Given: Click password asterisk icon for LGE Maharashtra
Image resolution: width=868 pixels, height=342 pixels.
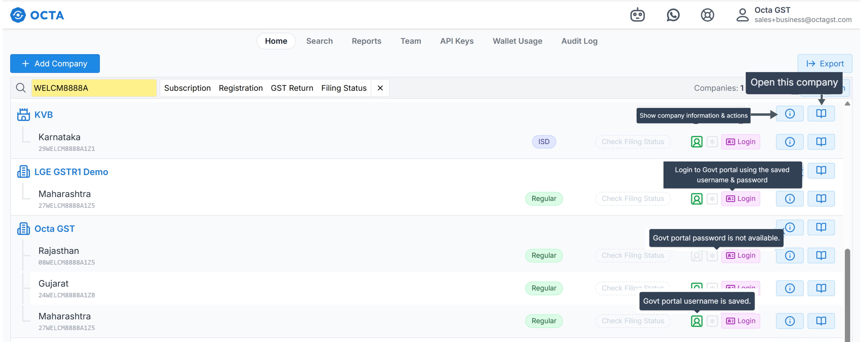Looking at the screenshot, I should coord(712,198).
